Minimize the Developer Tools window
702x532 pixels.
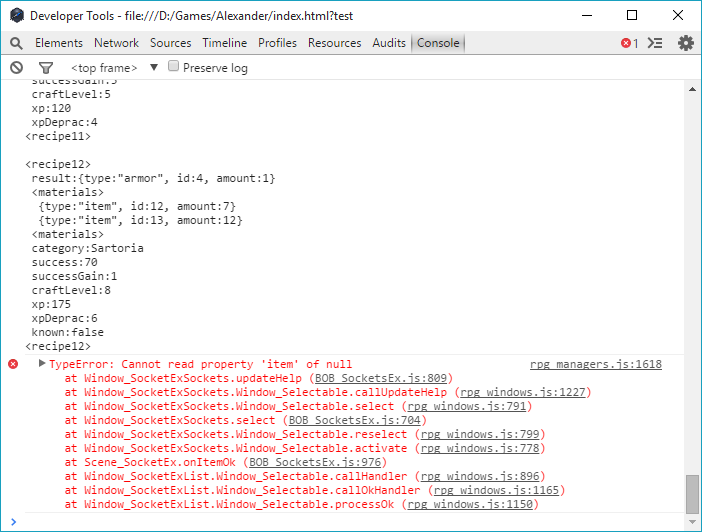587,15
